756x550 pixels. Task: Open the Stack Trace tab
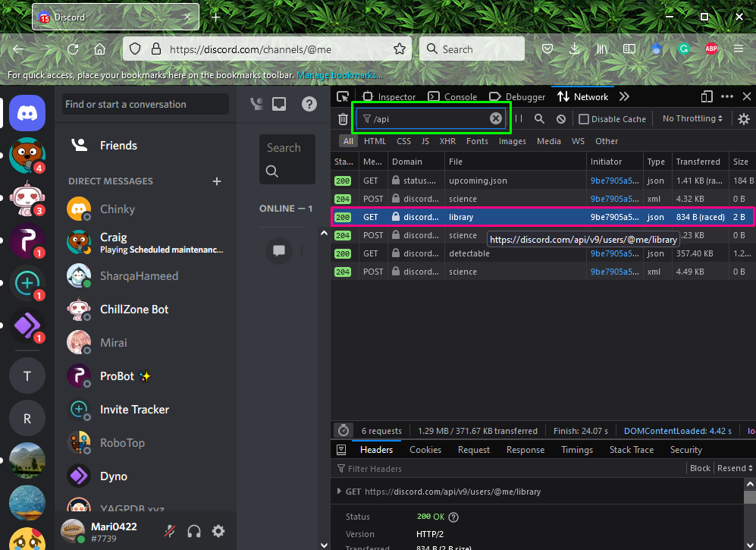pyautogui.click(x=631, y=450)
